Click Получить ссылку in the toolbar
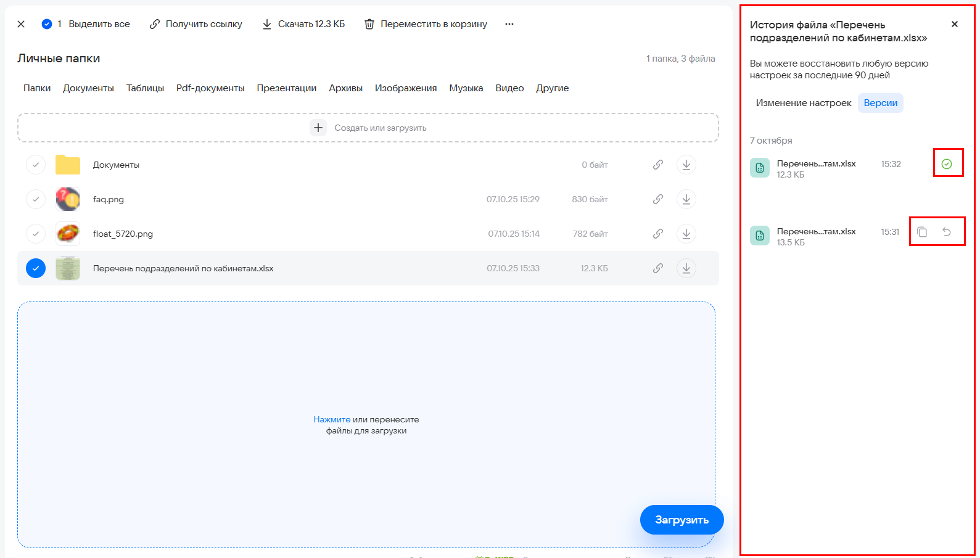Screen dimensions: 980x558 coord(196,24)
